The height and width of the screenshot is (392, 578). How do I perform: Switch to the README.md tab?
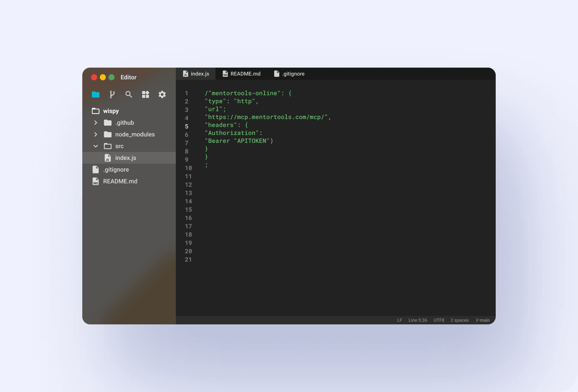pos(245,74)
